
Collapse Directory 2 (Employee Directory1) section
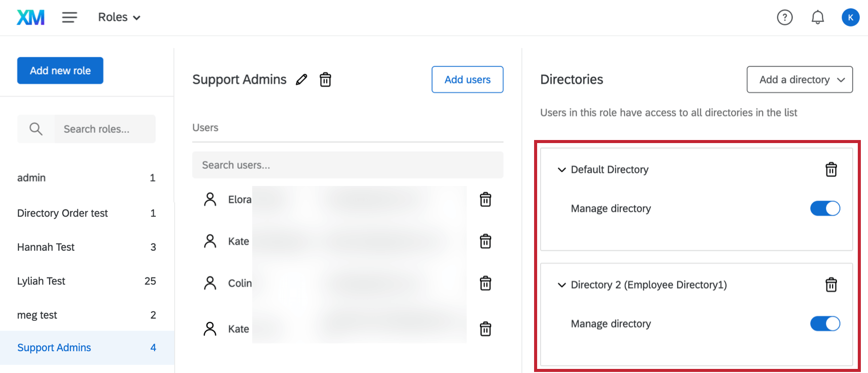(x=562, y=285)
